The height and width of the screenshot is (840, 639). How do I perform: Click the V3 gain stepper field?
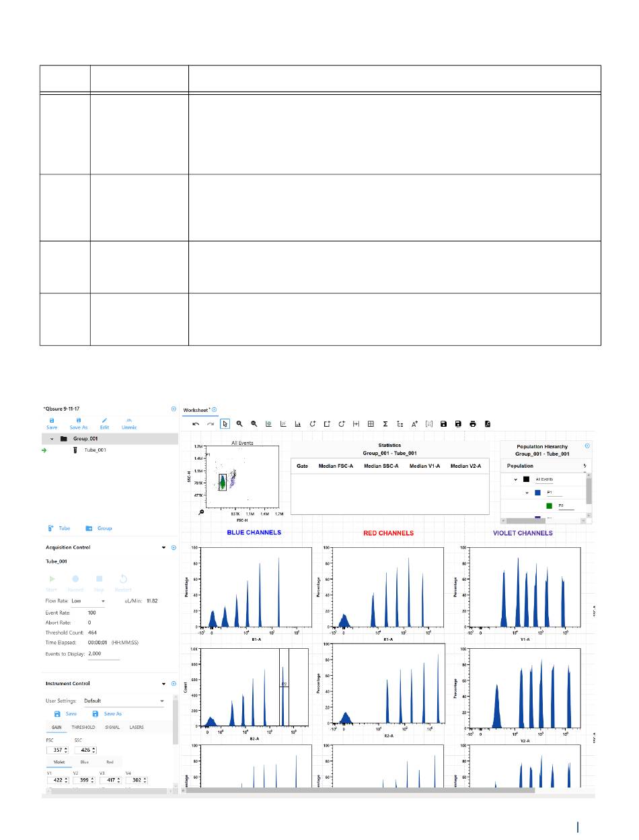(110, 781)
